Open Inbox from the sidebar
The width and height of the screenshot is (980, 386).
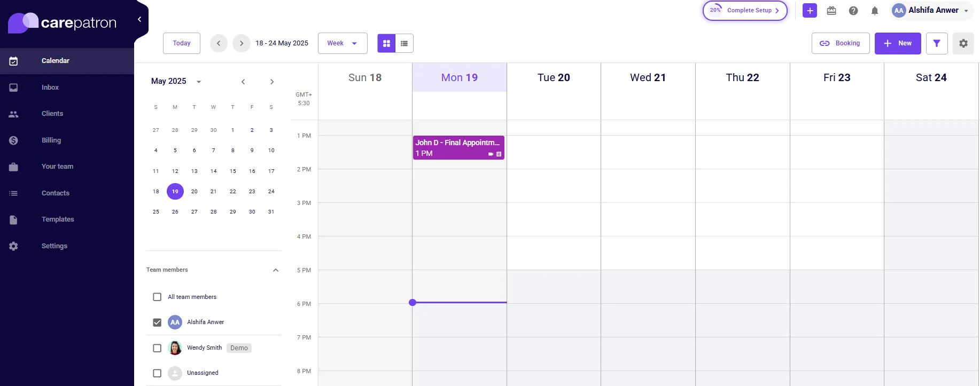(x=50, y=88)
